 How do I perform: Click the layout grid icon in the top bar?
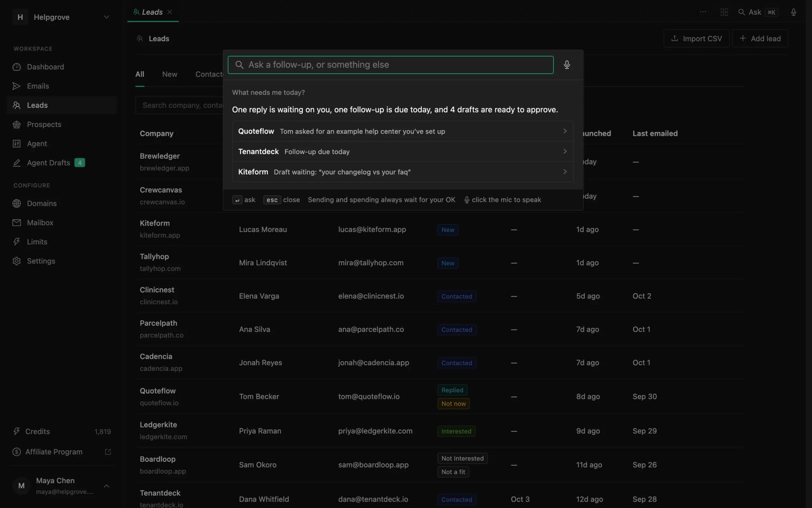click(724, 12)
